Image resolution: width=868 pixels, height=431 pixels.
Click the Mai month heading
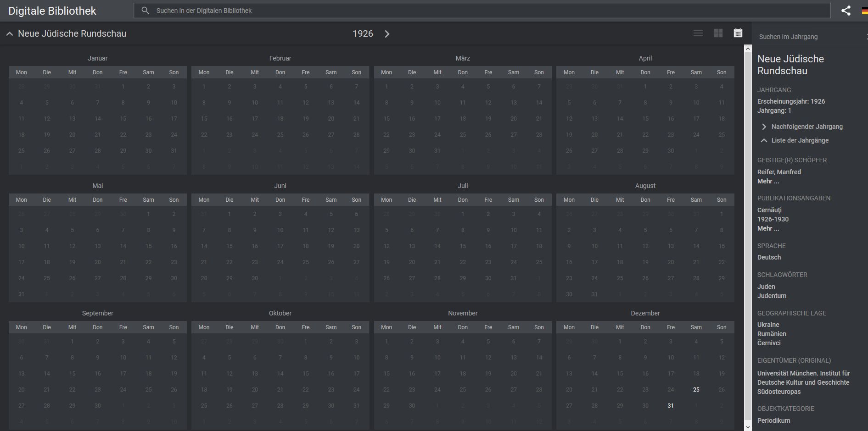coord(97,186)
